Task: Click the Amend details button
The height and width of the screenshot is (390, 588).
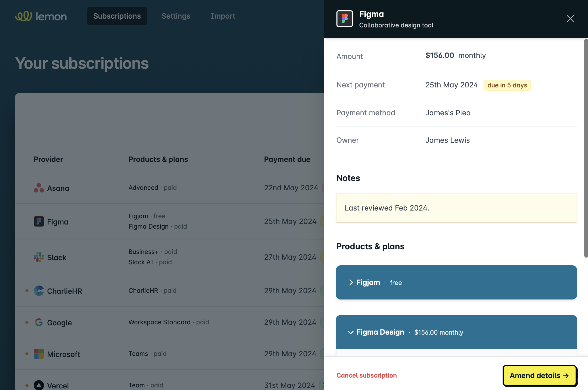Action: click(x=540, y=375)
